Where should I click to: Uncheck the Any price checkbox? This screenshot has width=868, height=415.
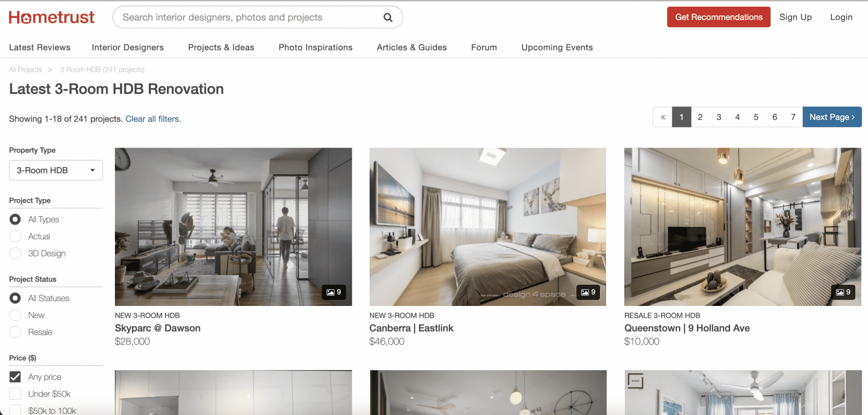[x=15, y=377]
